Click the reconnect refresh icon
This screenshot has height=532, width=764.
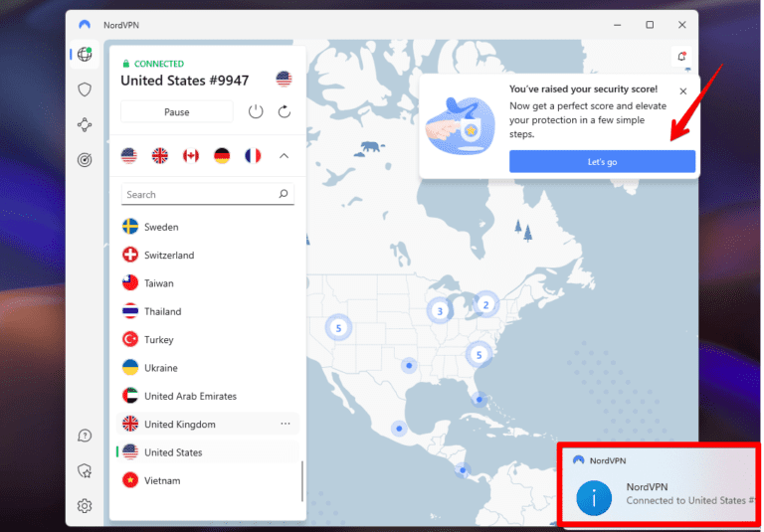tap(285, 112)
